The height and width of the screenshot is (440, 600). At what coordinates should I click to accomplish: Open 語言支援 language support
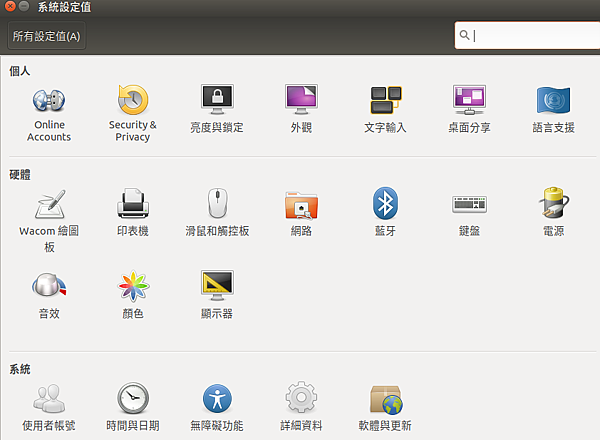pos(554,109)
